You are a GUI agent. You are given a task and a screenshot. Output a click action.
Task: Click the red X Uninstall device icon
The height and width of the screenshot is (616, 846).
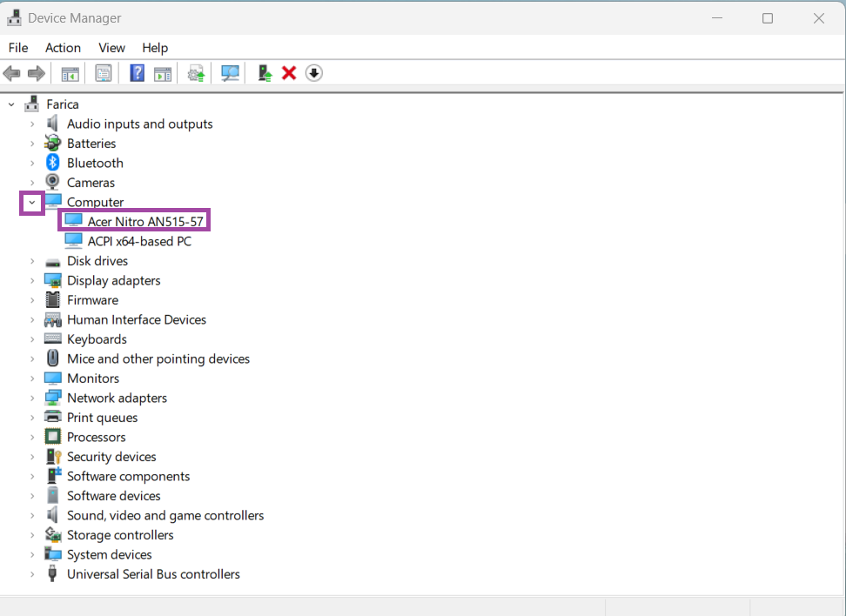coord(289,73)
